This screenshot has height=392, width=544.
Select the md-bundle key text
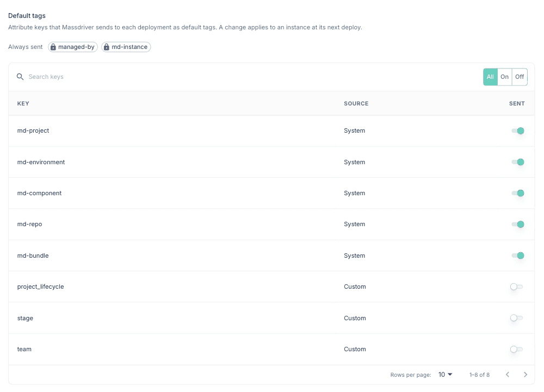[x=33, y=256]
